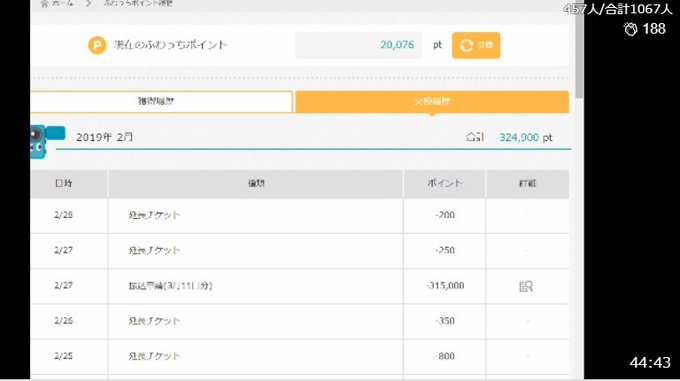Click the current points field showing 20,076
Screen dimensions: 680x381
click(x=358, y=45)
